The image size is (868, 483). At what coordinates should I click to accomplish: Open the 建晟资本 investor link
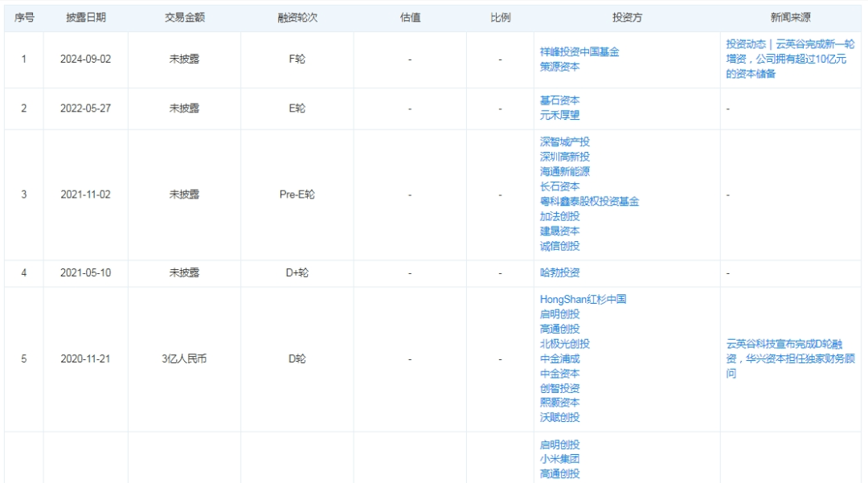[x=559, y=231]
